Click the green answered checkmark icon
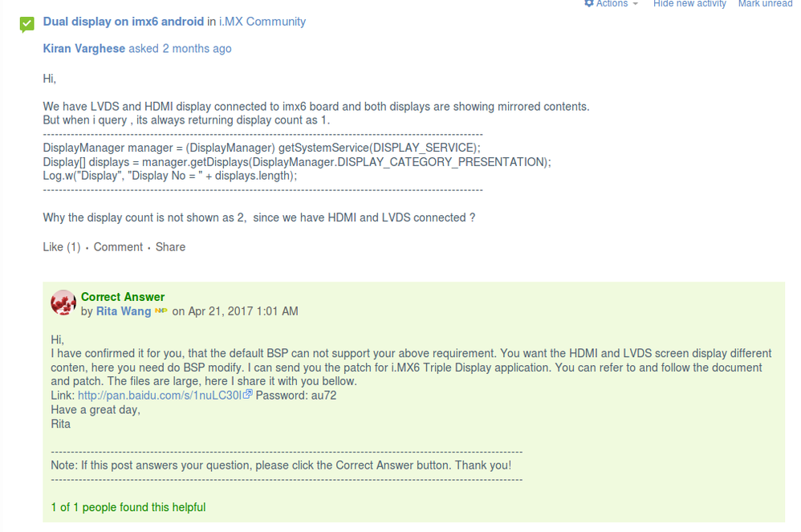Viewport: 801px width, 532px height. (x=27, y=23)
